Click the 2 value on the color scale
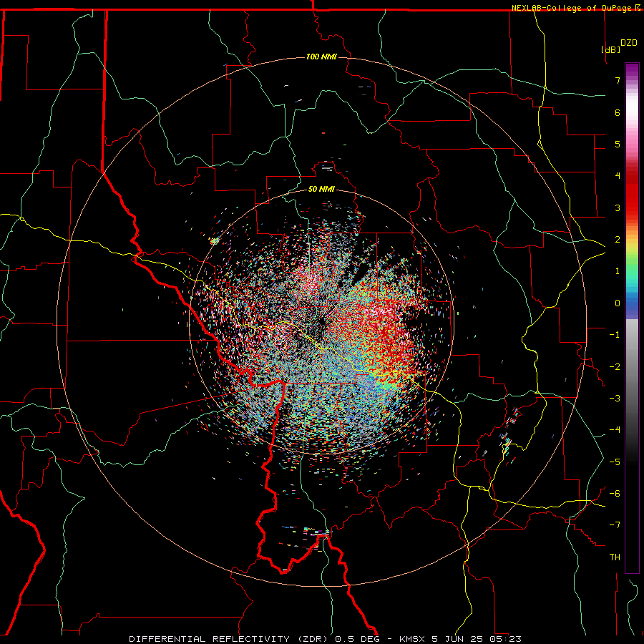The width and height of the screenshot is (644, 644). [618, 240]
